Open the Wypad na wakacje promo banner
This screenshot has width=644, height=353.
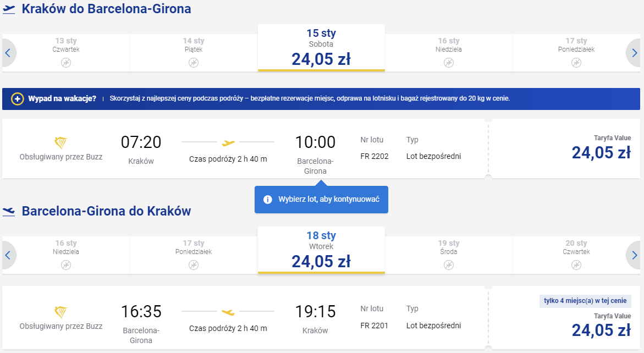pos(321,99)
